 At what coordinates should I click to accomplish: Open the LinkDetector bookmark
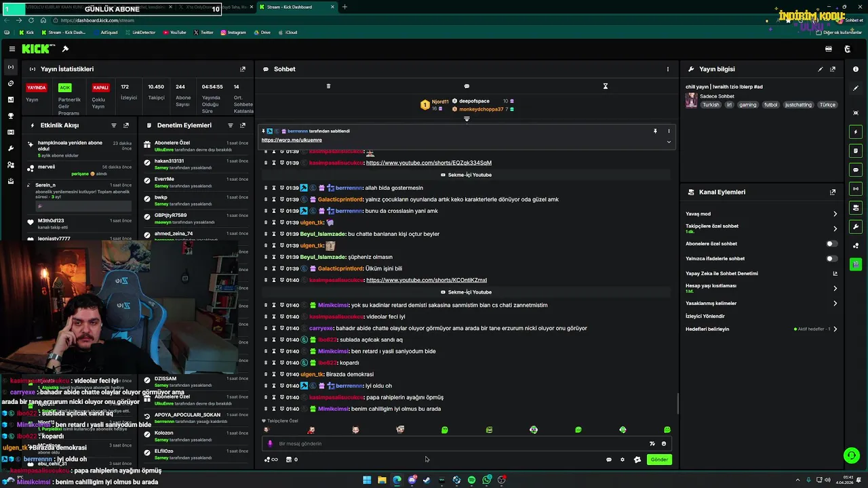[x=140, y=33]
